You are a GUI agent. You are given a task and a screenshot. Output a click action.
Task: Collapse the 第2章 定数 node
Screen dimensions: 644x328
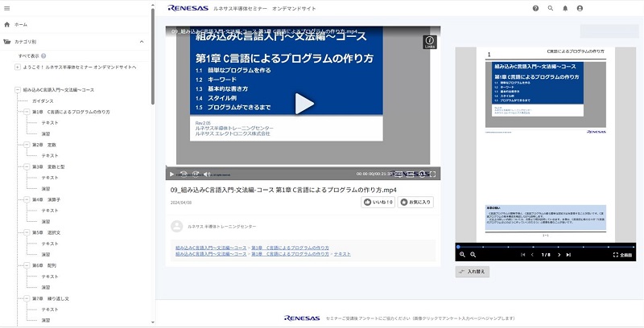(x=27, y=145)
